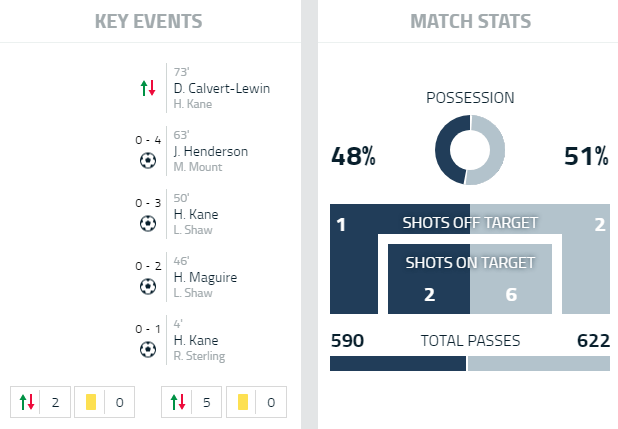Click the goal ball icon for 0 - 3
Image resolution: width=618 pixels, height=429 pixels.
(x=148, y=222)
